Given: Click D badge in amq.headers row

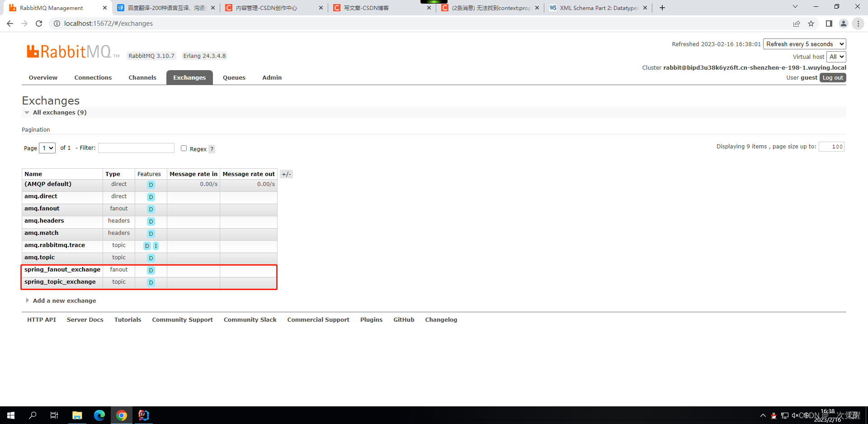Looking at the screenshot, I should pos(151,221).
